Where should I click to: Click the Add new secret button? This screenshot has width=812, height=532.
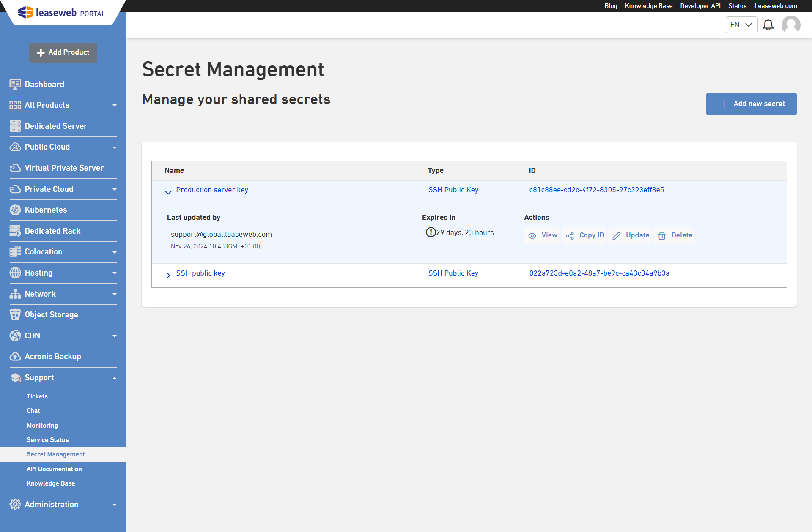[751, 104]
